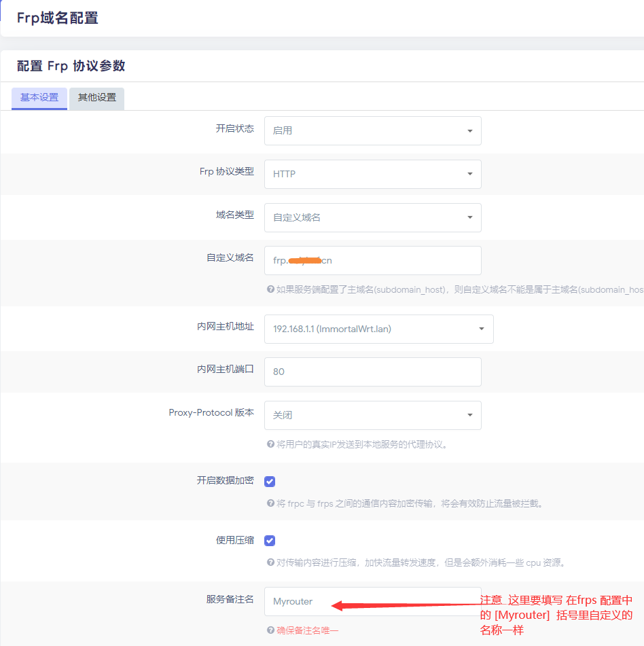Click the Frp域名配置 page heading
This screenshot has width=644, height=646.
pyautogui.click(x=57, y=18)
